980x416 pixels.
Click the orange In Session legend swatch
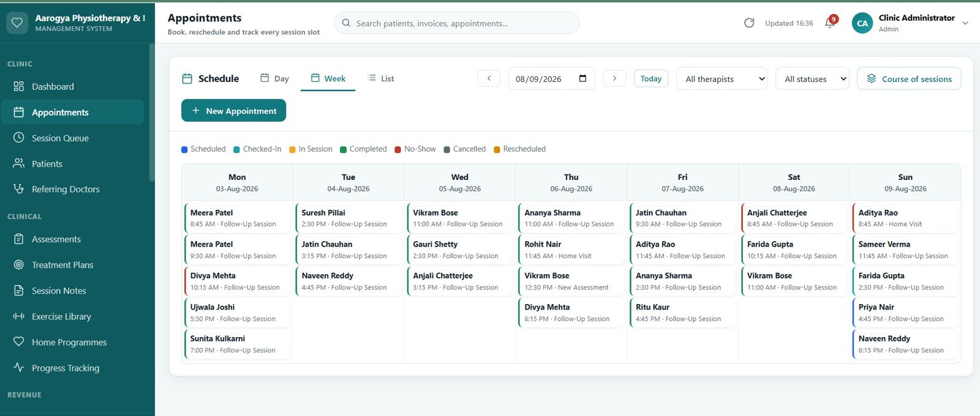[x=292, y=149]
